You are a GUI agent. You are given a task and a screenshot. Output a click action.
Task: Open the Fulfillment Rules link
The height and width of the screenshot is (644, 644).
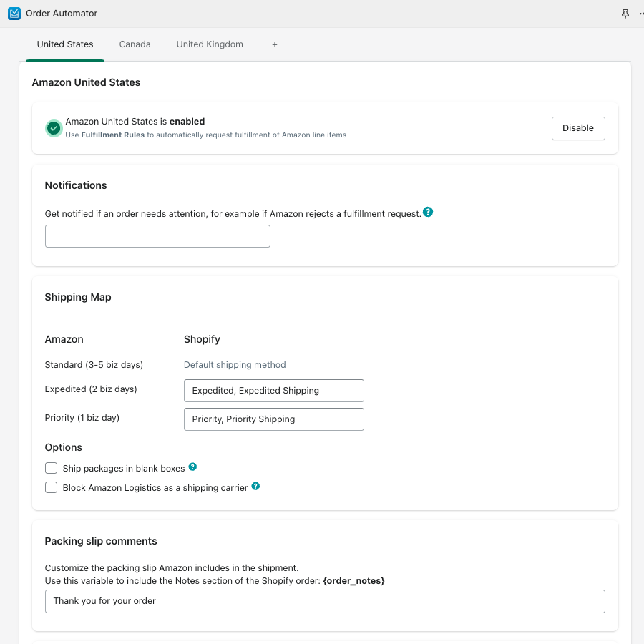113,135
